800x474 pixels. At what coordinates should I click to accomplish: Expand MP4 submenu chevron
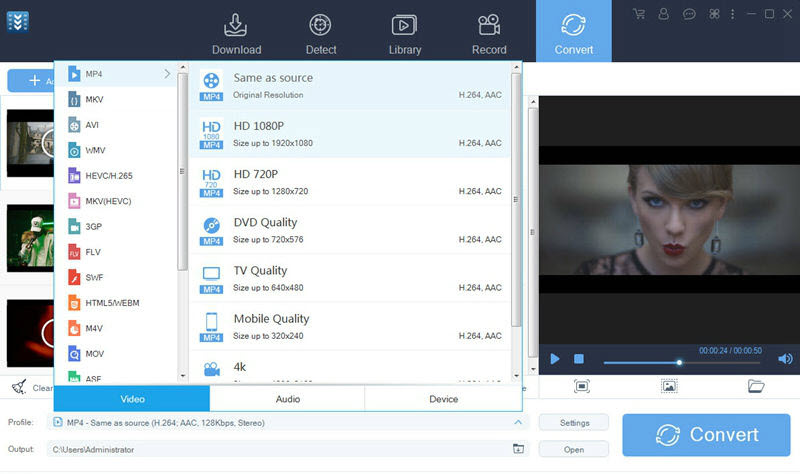(x=167, y=74)
